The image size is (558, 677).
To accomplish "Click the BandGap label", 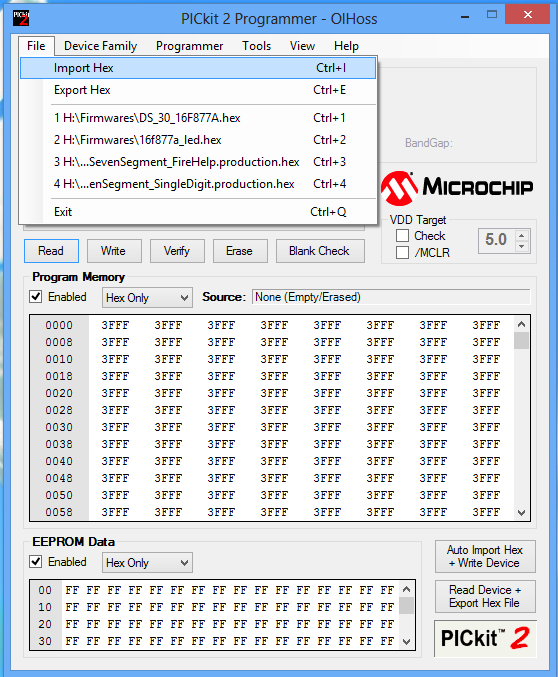I will pyautogui.click(x=429, y=143).
